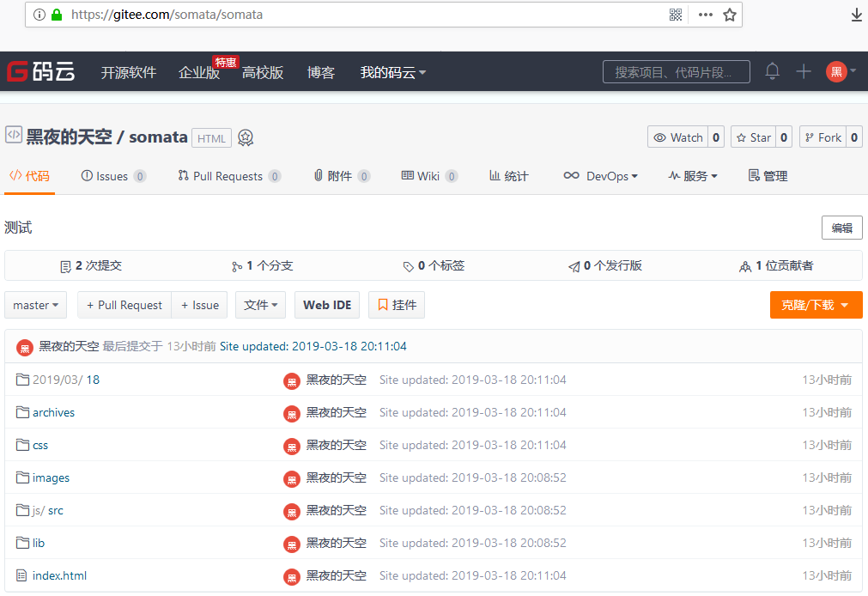The height and width of the screenshot is (596, 868).
Task: Open the index.html file
Action: [x=59, y=575]
